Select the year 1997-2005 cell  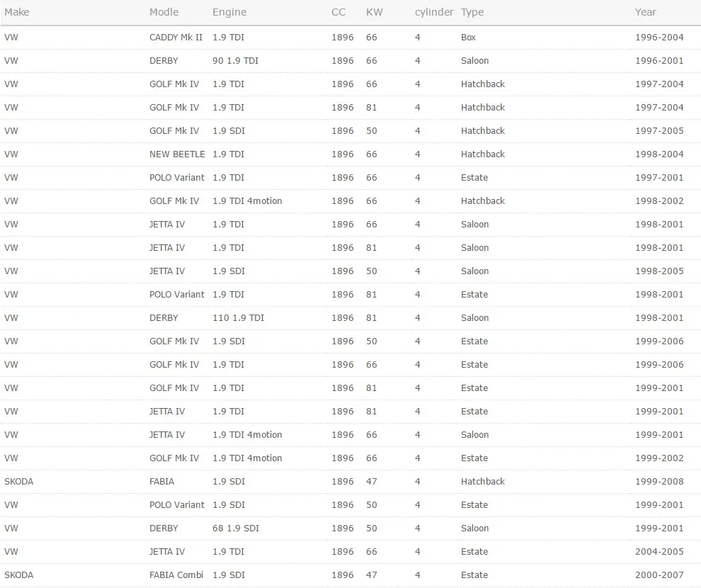point(659,131)
